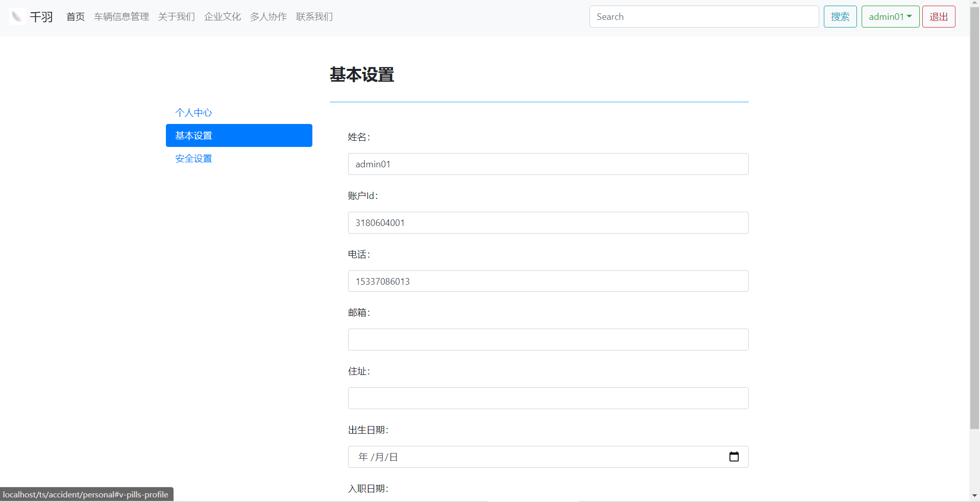Click the scrollbar up arrow
980x502 pixels.
click(x=974, y=4)
